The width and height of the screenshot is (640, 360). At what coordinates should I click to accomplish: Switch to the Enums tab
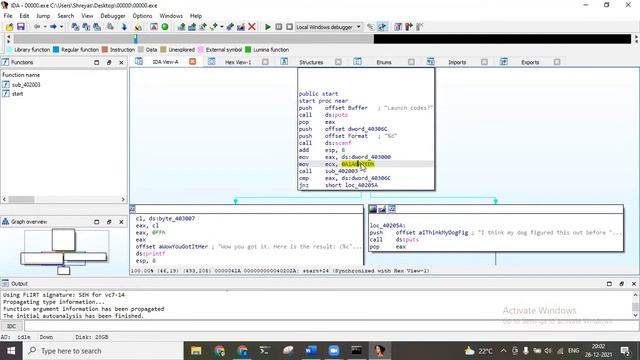(x=384, y=62)
